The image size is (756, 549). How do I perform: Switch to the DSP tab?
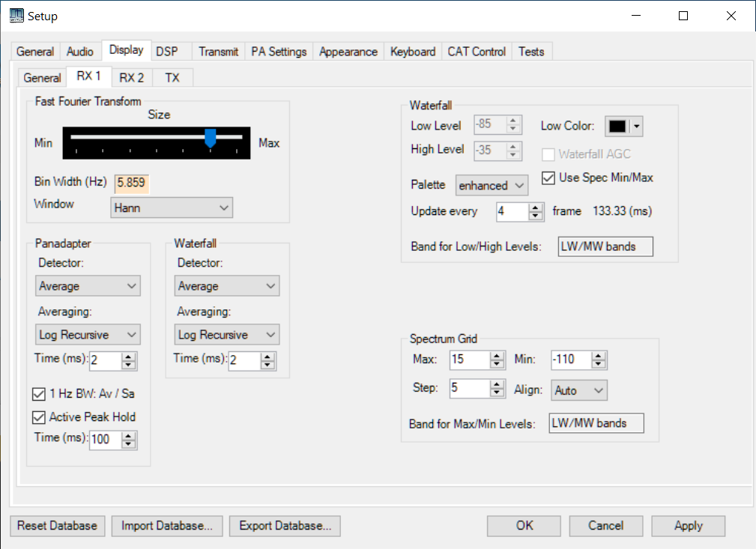[x=167, y=52]
